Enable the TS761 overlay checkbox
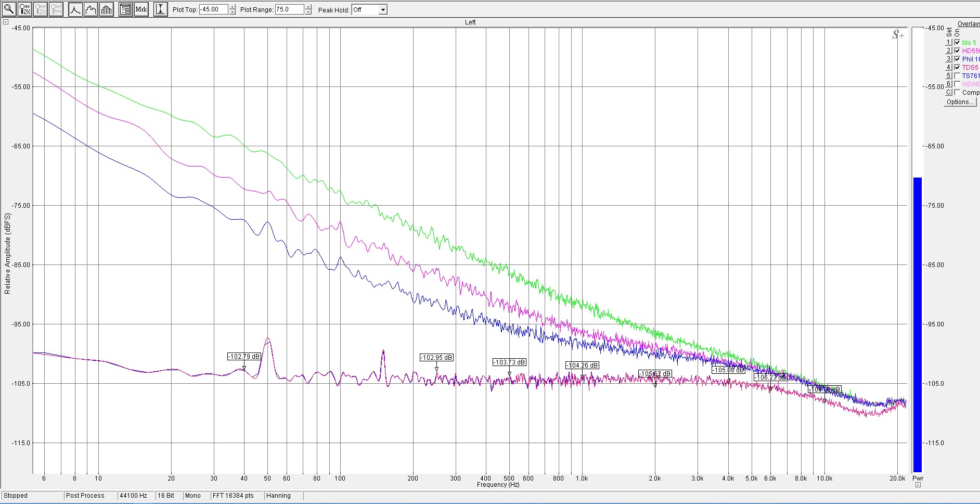Viewport: 980px width, 504px height. tap(957, 75)
